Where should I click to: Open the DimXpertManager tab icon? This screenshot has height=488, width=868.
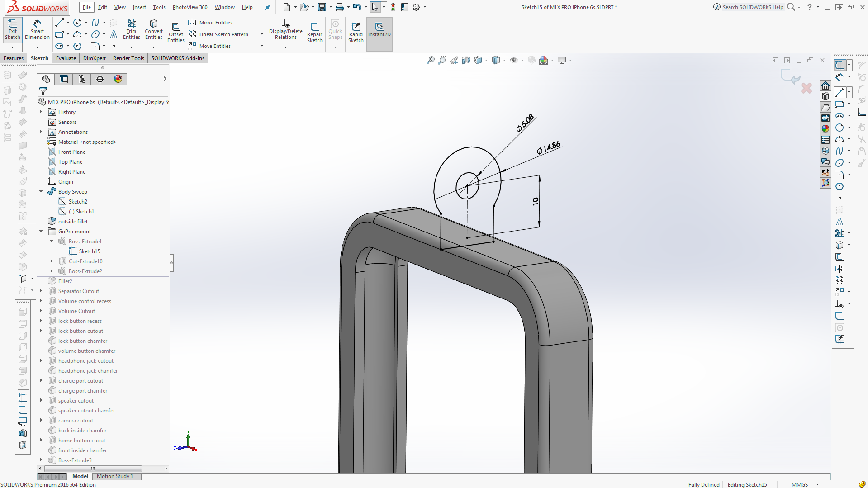pyautogui.click(x=100, y=79)
